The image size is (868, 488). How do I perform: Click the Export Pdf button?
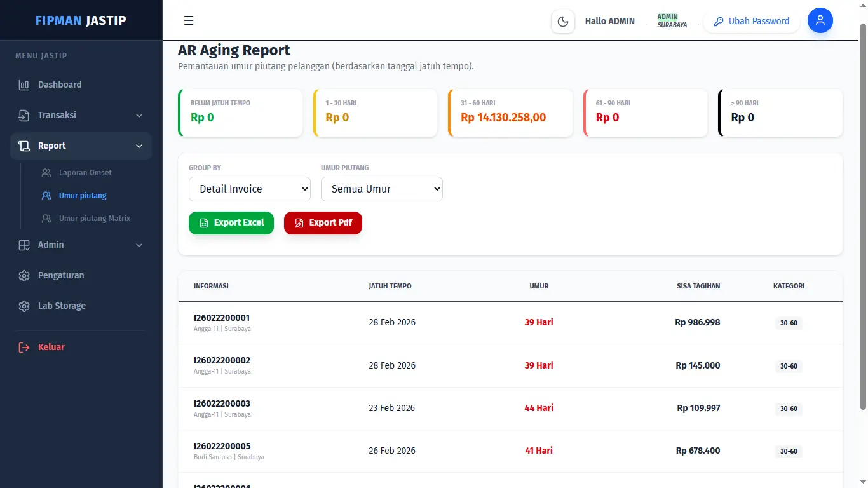pos(323,223)
